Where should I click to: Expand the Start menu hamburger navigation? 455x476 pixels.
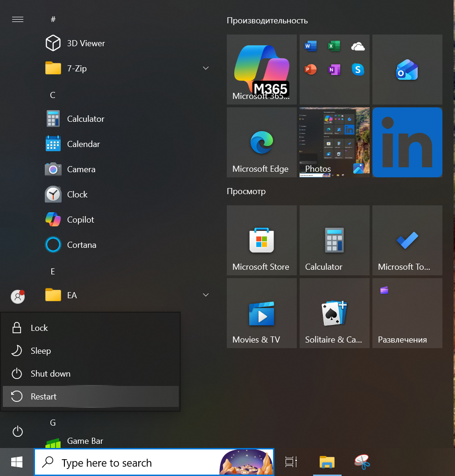(x=18, y=20)
